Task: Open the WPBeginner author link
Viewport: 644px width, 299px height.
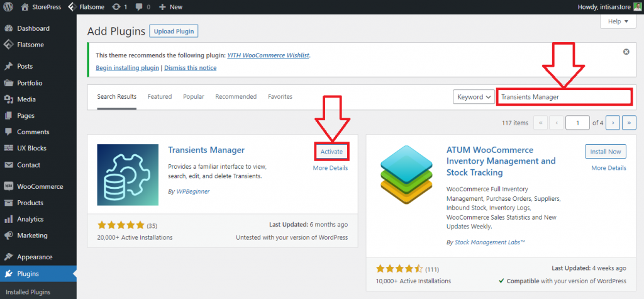Action: coord(193,191)
